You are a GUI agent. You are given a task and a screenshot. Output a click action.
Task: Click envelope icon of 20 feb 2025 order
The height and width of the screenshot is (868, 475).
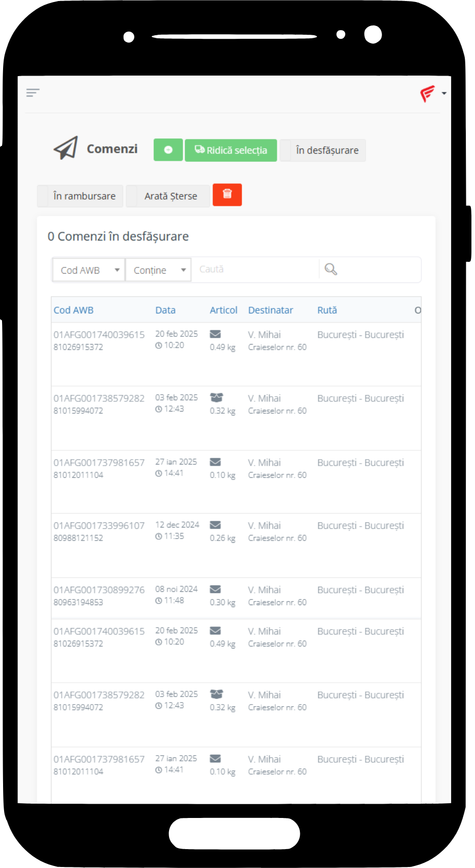(216, 334)
